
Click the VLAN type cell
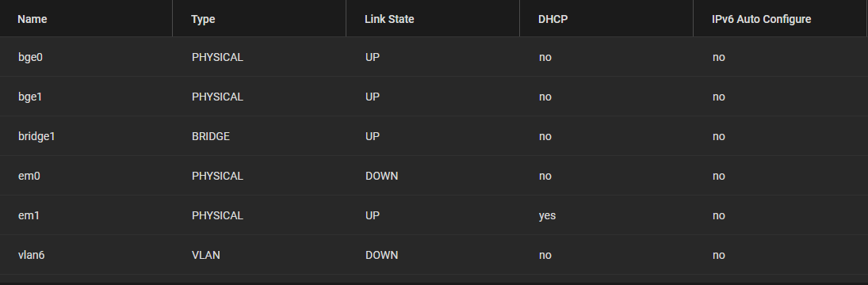pos(206,255)
